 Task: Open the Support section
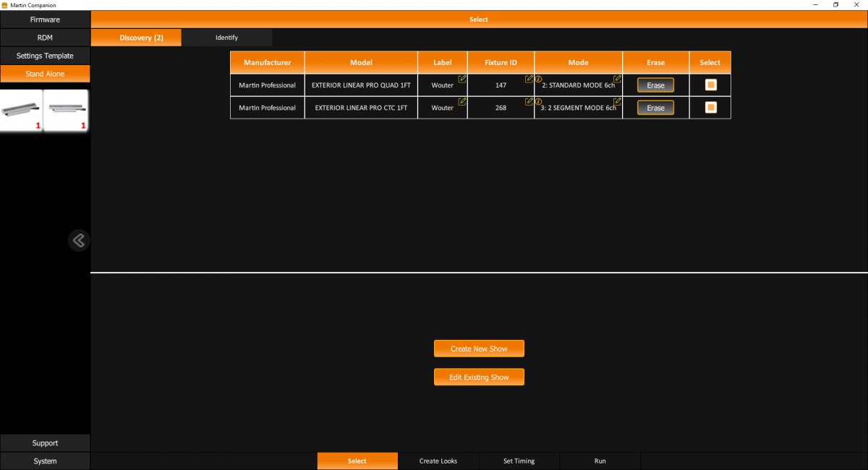pos(45,443)
